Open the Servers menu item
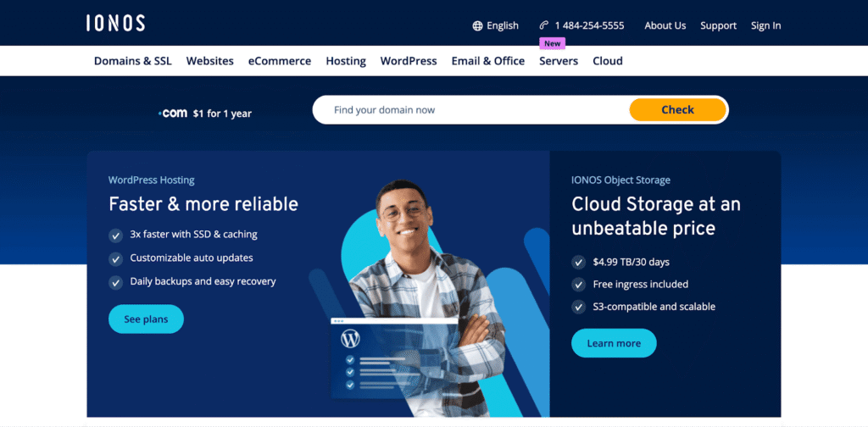This screenshot has width=868, height=427. pos(558,61)
